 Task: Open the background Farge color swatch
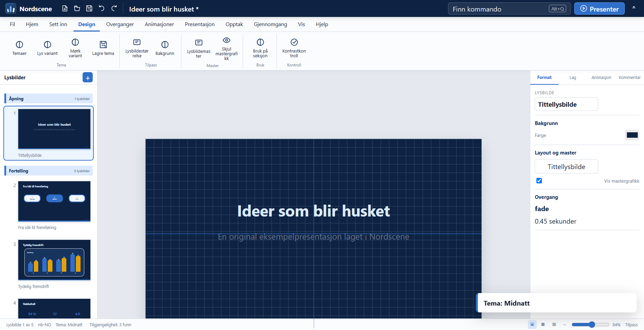632,135
